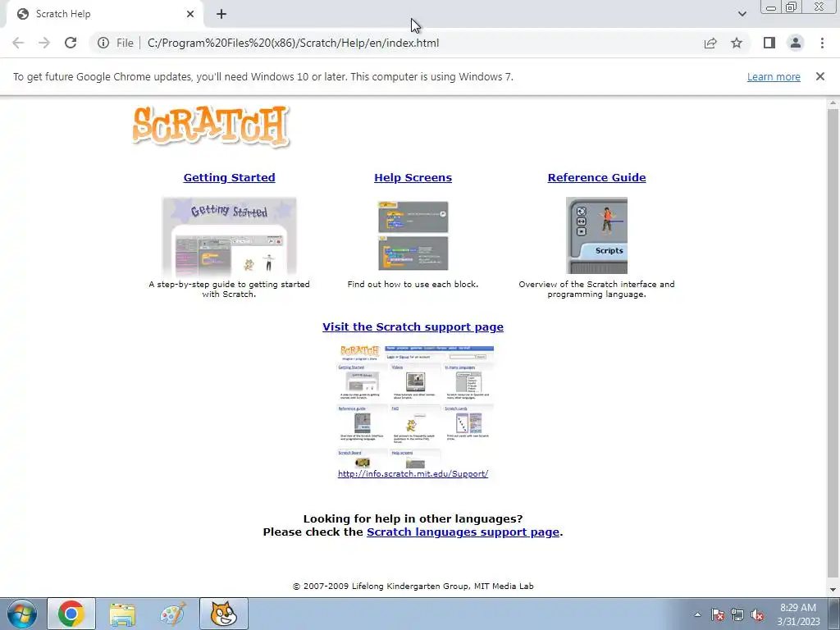Open the Learn more link

(x=774, y=76)
